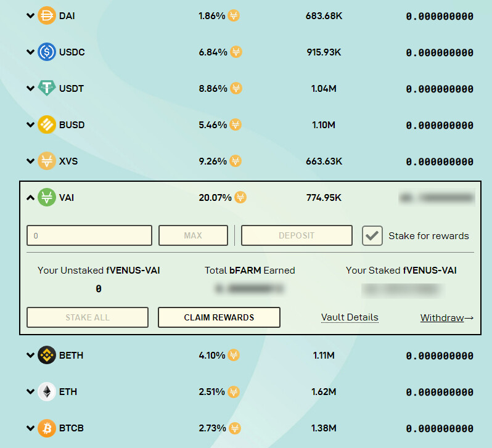The width and height of the screenshot is (492, 448).
Task: Click the DAI coin icon
Action: 47,15
